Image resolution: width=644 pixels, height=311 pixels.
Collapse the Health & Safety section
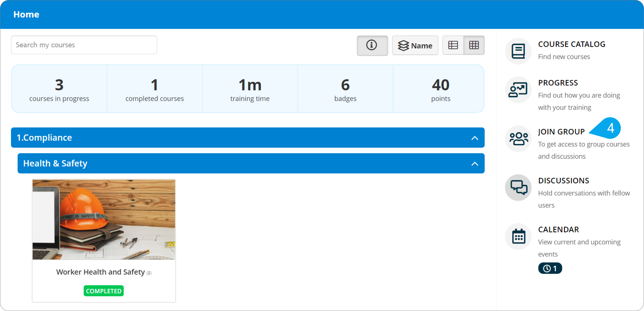click(x=474, y=163)
